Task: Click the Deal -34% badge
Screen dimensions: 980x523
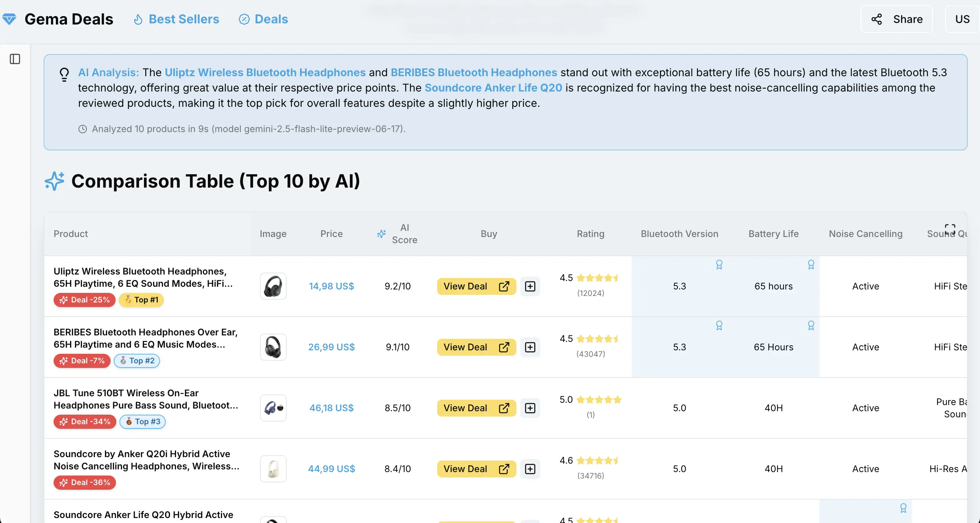Action: [x=85, y=422]
